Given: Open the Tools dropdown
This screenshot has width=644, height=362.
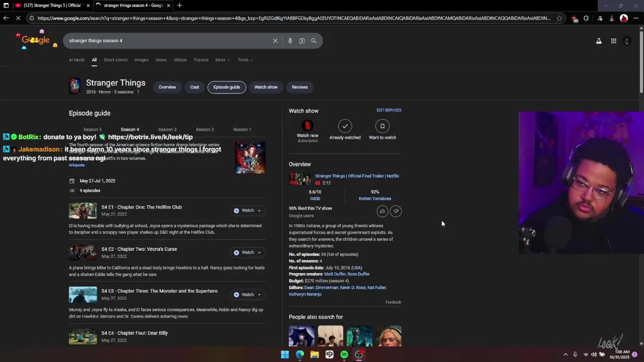Looking at the screenshot, I should [245, 60].
